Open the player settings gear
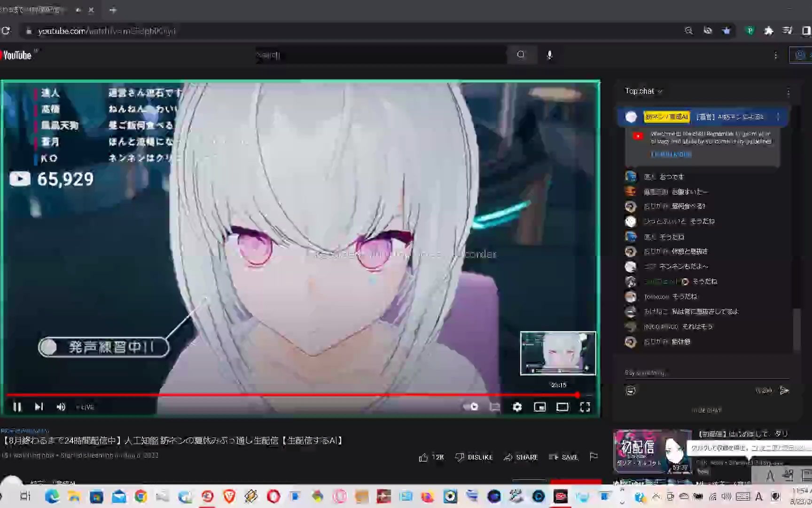This screenshot has width=812, height=508. [x=517, y=407]
